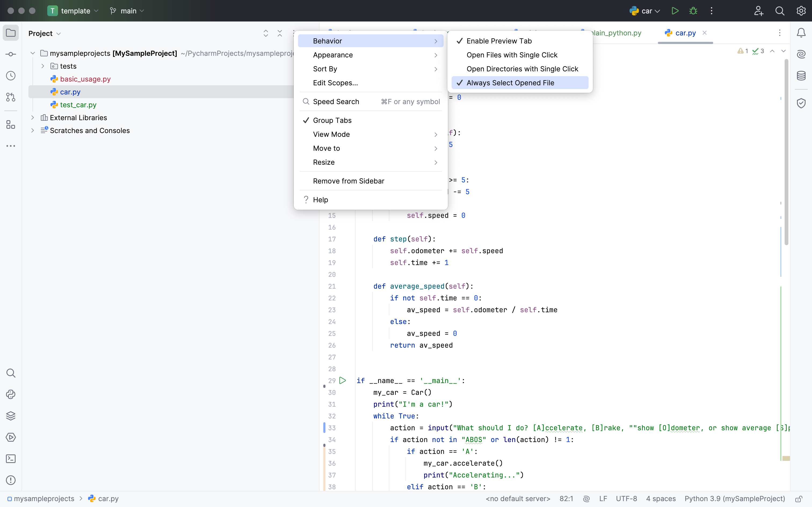The height and width of the screenshot is (507, 812).
Task: Open Notifications panel
Action: click(801, 32)
